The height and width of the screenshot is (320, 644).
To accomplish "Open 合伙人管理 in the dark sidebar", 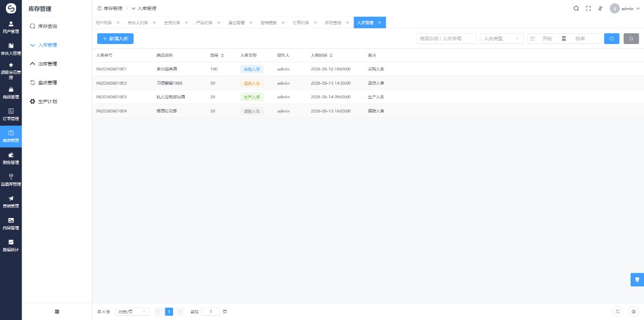I will tap(11, 49).
